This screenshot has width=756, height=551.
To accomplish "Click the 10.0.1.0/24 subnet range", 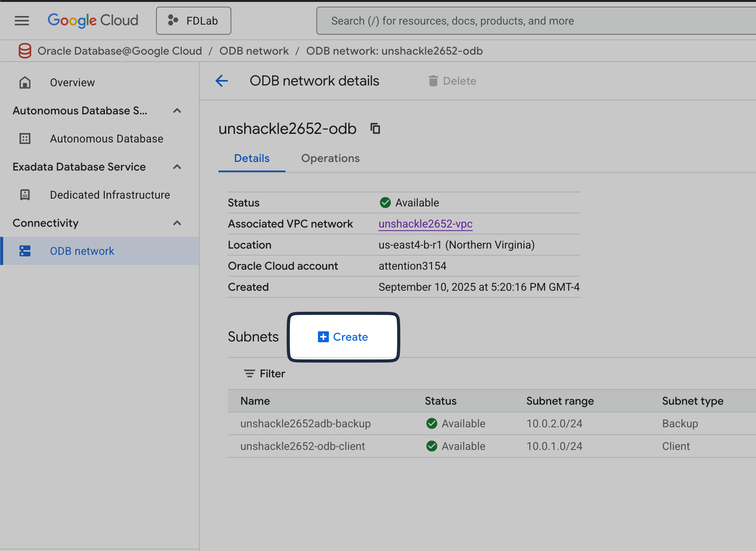I will point(554,446).
